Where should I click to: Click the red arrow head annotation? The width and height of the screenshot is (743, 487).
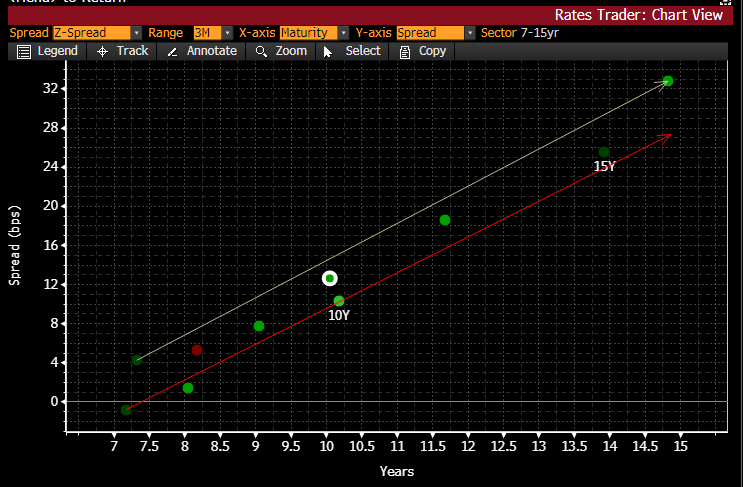[666, 138]
